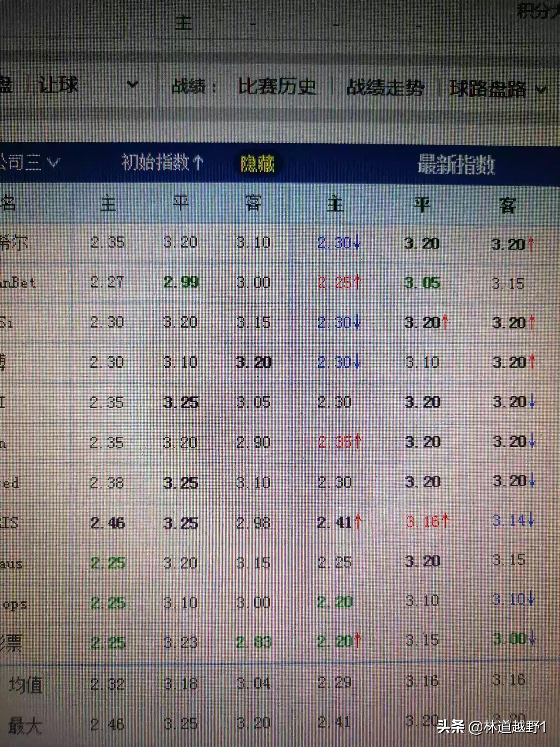560x747 pixels.
Task: Expand 球路盘路 dropdown
Action: pyautogui.click(x=541, y=90)
